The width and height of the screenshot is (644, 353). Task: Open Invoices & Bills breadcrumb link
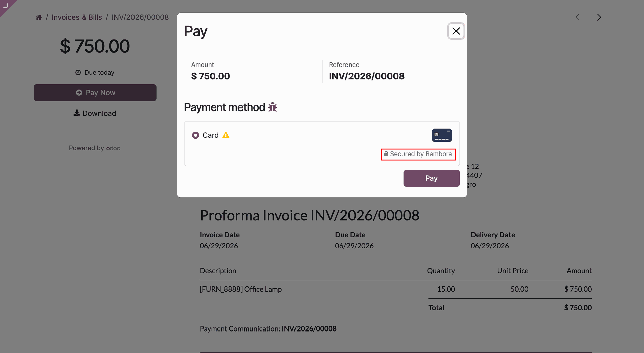pos(77,17)
